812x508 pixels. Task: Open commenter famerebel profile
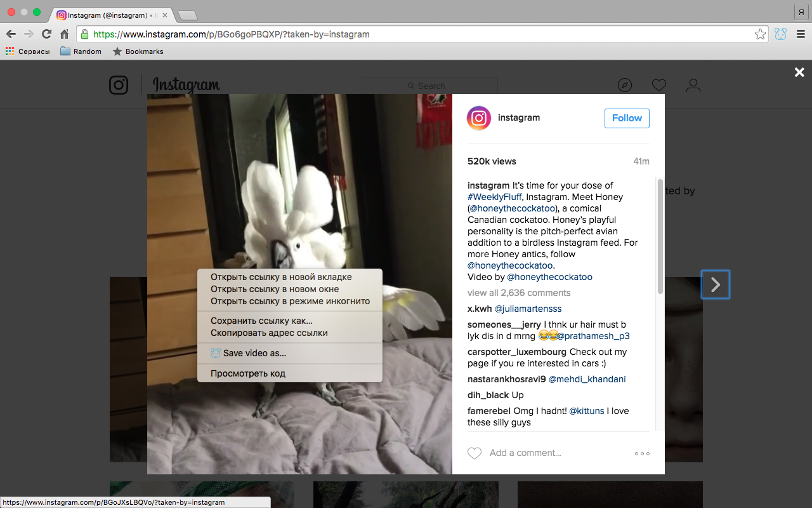click(489, 411)
